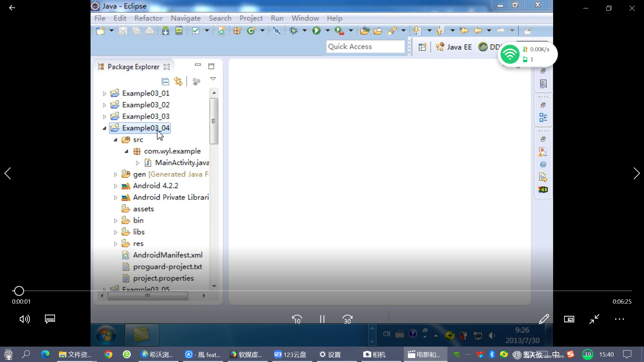Open the Run button dropdown arrow

(x=327, y=31)
